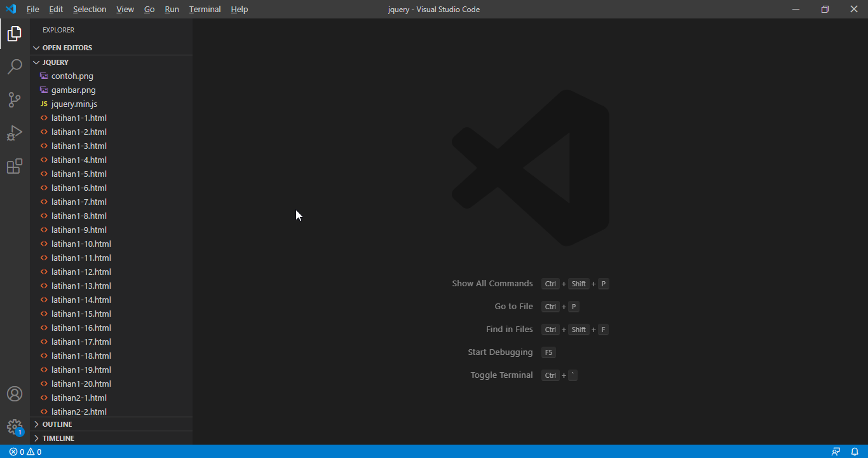Open the File menu
Image resolution: width=868 pixels, height=458 pixels.
tap(33, 10)
